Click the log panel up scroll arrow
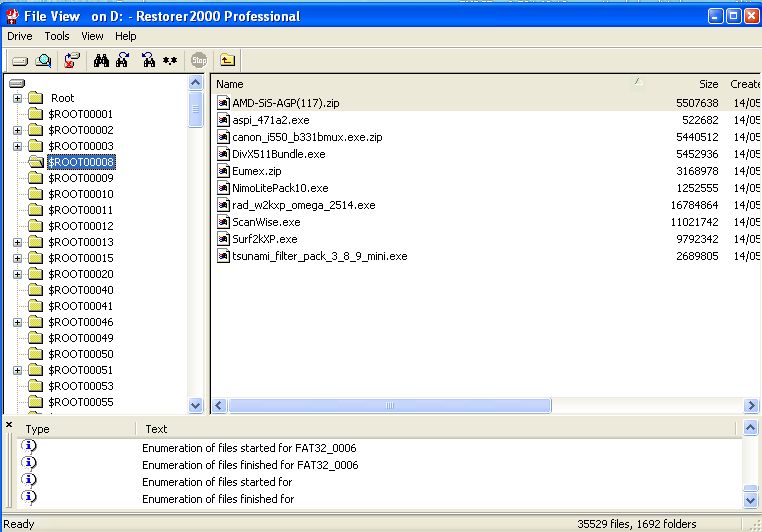Screen dimensions: 762x532 [x=750, y=428]
